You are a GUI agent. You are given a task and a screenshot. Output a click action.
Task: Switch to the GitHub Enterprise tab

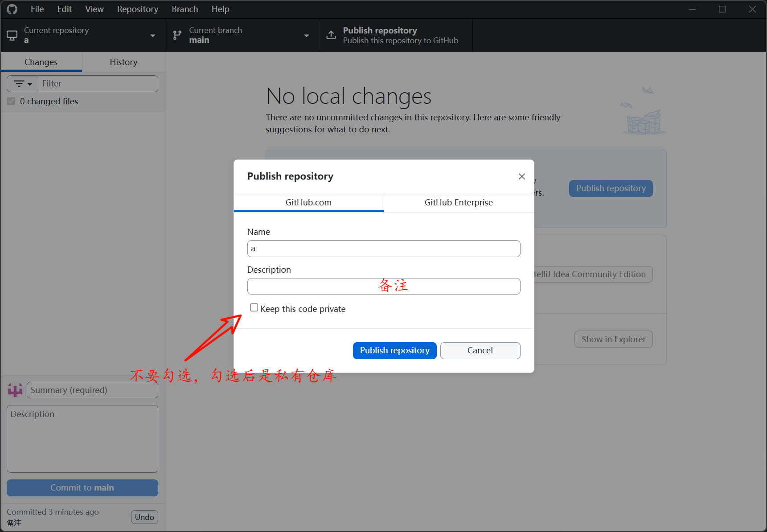pyautogui.click(x=458, y=203)
